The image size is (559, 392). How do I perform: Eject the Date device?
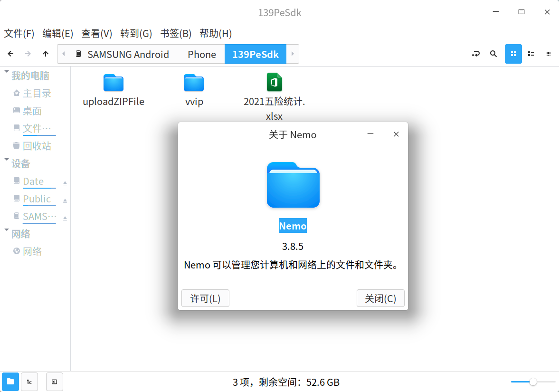coord(65,183)
